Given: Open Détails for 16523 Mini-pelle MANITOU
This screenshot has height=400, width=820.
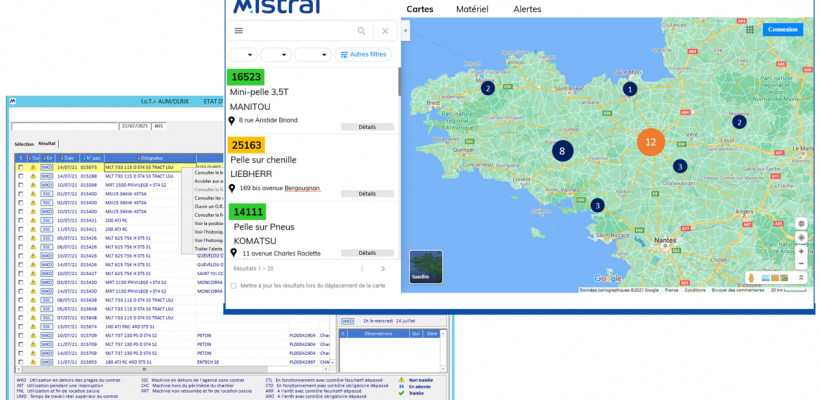Looking at the screenshot, I should (x=367, y=127).
